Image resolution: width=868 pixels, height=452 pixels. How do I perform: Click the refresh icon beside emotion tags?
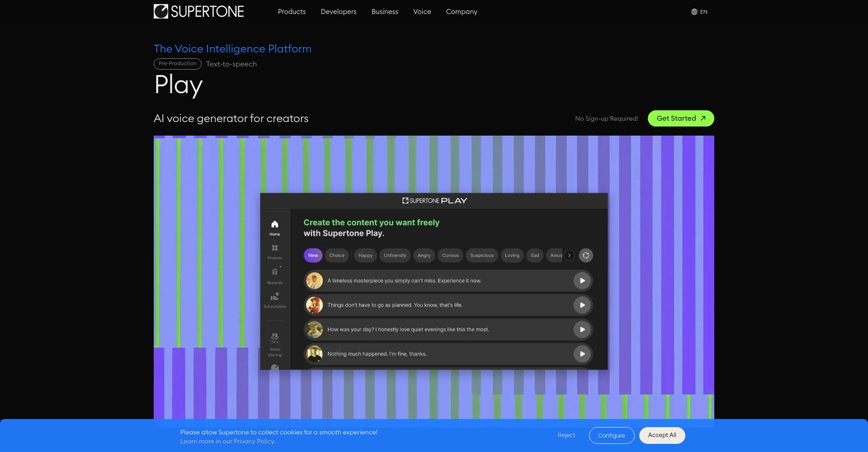click(x=585, y=255)
